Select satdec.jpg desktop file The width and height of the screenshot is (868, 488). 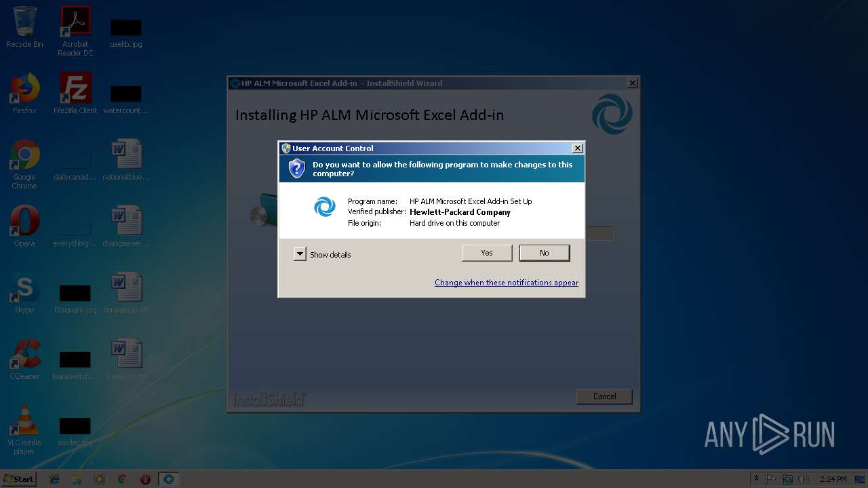pos(75,430)
